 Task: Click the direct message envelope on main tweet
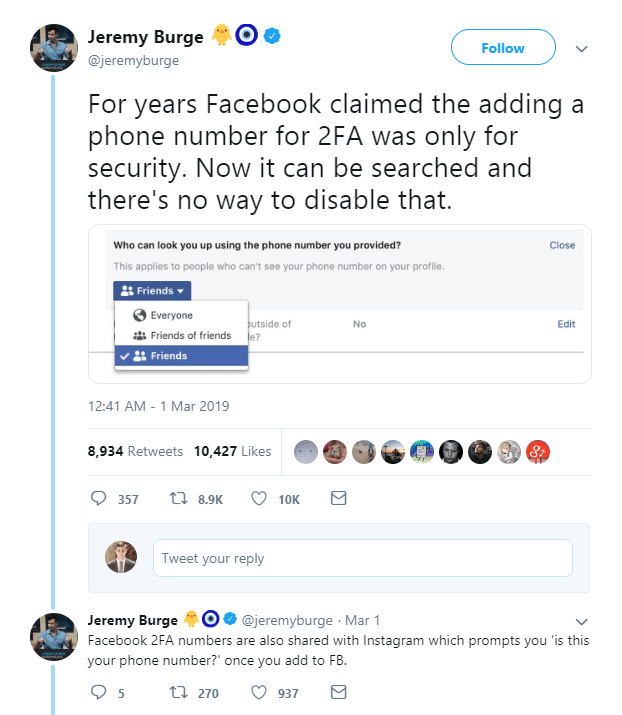coord(338,498)
